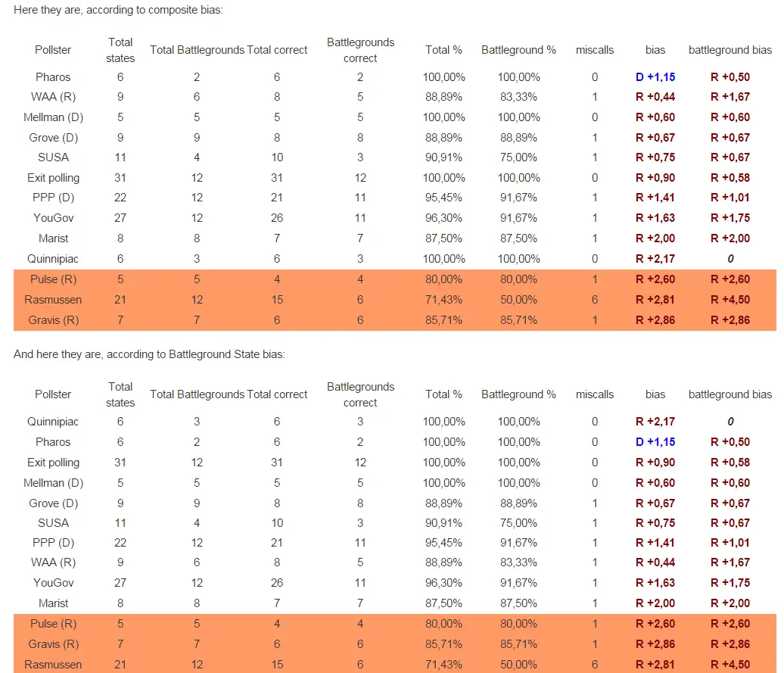Click 'Rasmussen' name in the first table
784x673 pixels.
point(53,300)
